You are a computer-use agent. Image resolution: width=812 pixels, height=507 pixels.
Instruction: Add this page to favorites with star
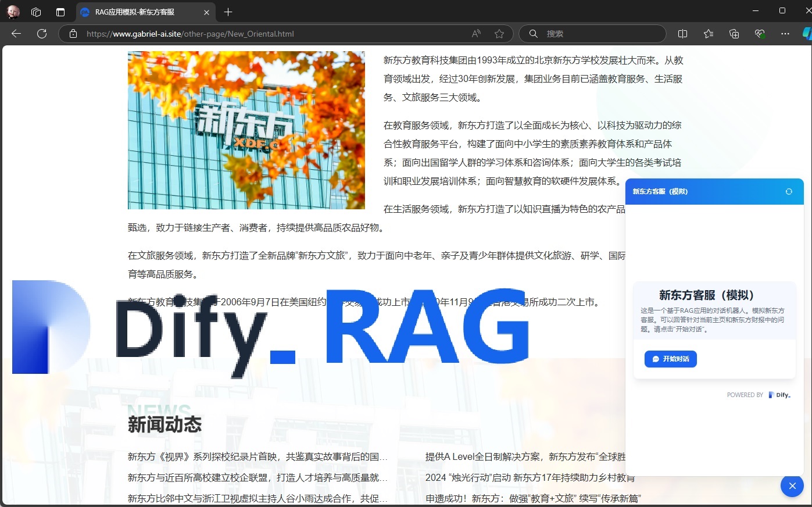pyautogui.click(x=499, y=34)
